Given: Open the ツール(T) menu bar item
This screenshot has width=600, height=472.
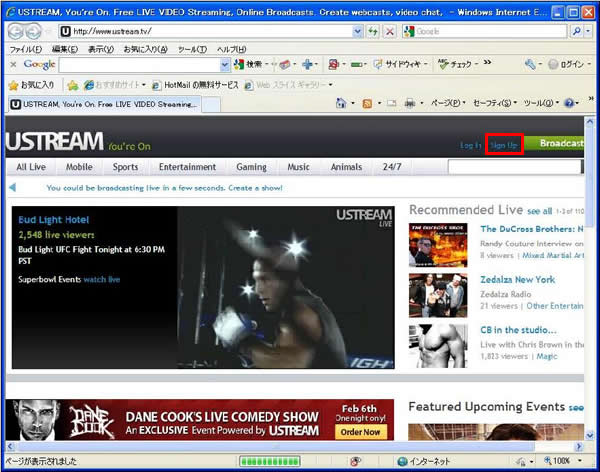Looking at the screenshot, I should 192,49.
